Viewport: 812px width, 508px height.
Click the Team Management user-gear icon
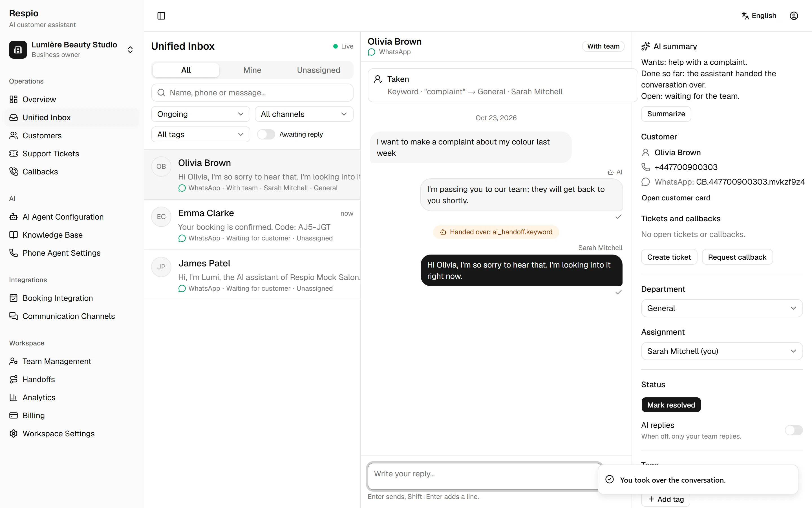(14, 361)
